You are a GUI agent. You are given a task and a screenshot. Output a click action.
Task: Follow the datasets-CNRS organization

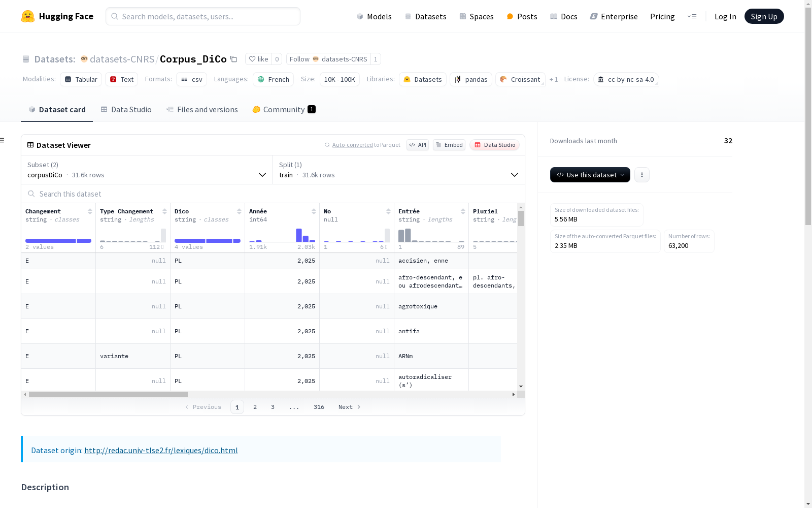328,59
